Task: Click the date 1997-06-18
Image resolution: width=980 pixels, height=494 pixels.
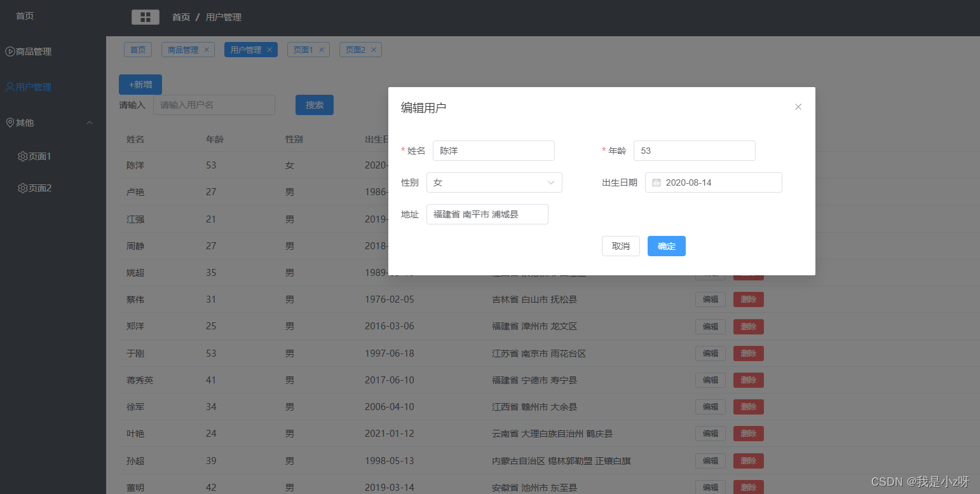Action: [x=390, y=353]
